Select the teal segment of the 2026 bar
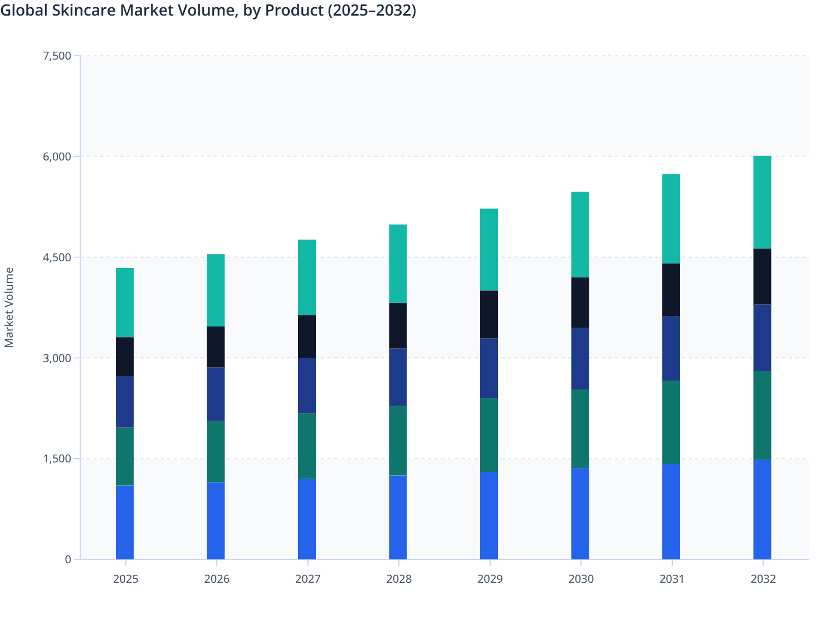This screenshot has width=840, height=624. 217,290
